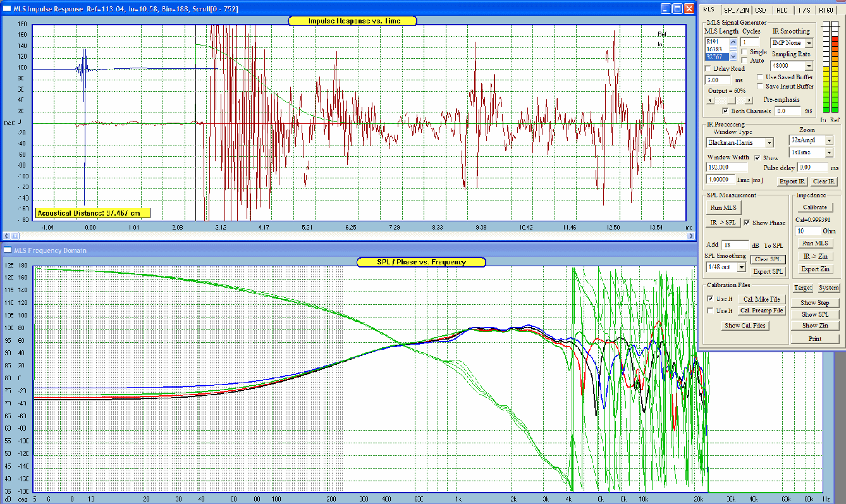Image resolution: width=846 pixels, height=504 pixels.
Task: Enable Use Saved Buffer
Action: click(761, 77)
